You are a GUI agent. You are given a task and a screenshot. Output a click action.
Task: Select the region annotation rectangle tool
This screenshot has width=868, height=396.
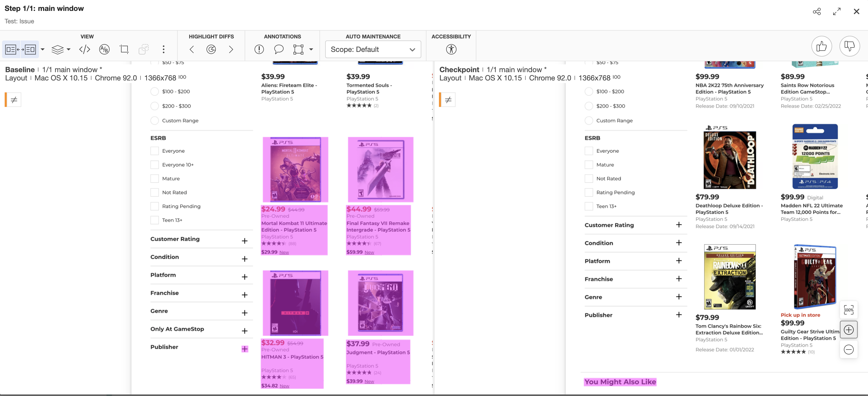(x=298, y=50)
